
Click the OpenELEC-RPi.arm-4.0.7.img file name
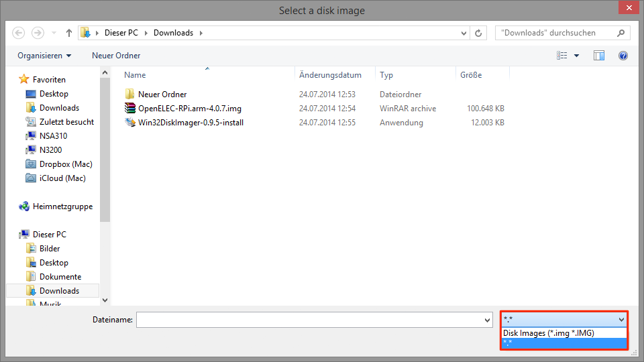pyautogui.click(x=190, y=109)
